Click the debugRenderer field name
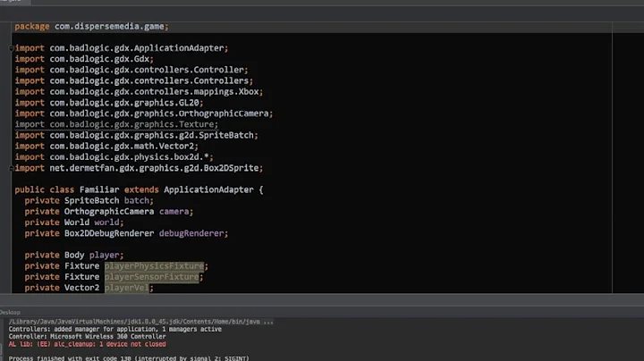Image resolution: width=644 pixels, height=361 pixels. (191, 233)
